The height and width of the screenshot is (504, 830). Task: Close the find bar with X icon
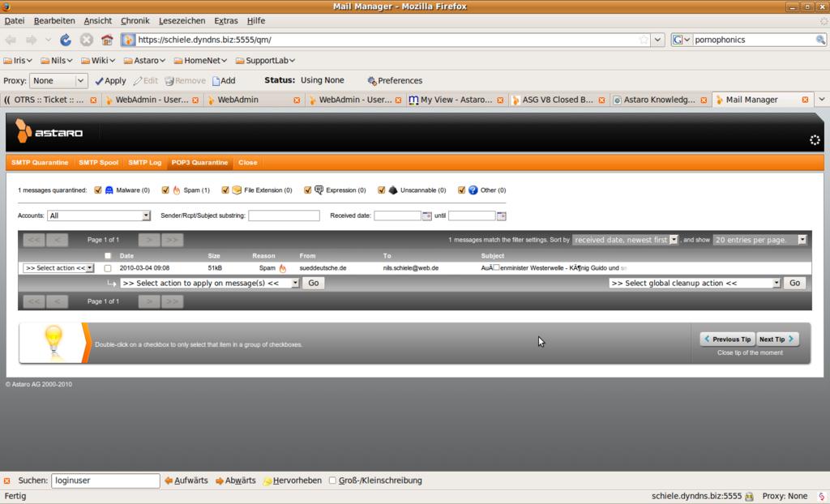7,481
